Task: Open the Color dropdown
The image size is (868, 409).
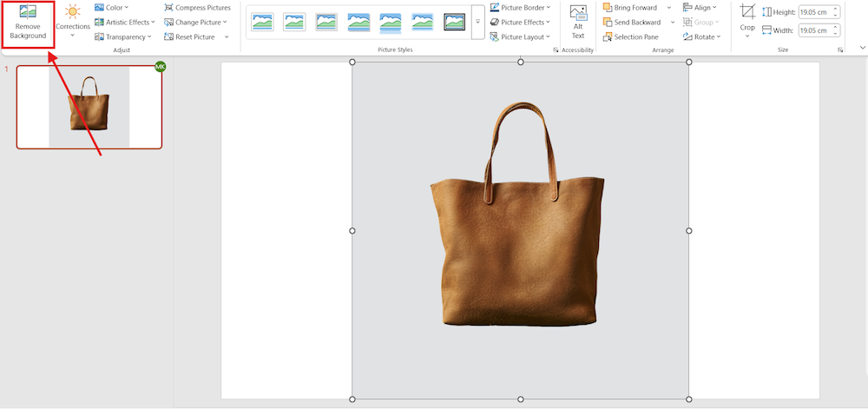Action: (x=111, y=8)
